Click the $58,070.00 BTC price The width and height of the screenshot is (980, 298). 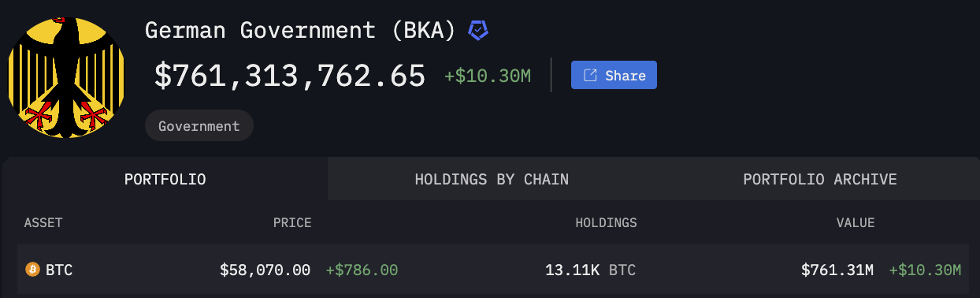click(265, 270)
